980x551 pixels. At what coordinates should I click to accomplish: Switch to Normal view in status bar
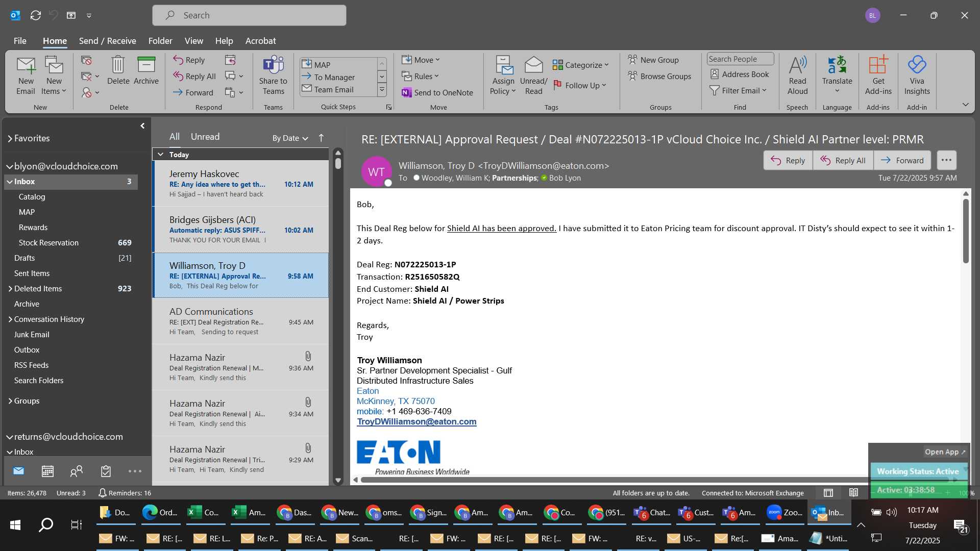pos(828,493)
